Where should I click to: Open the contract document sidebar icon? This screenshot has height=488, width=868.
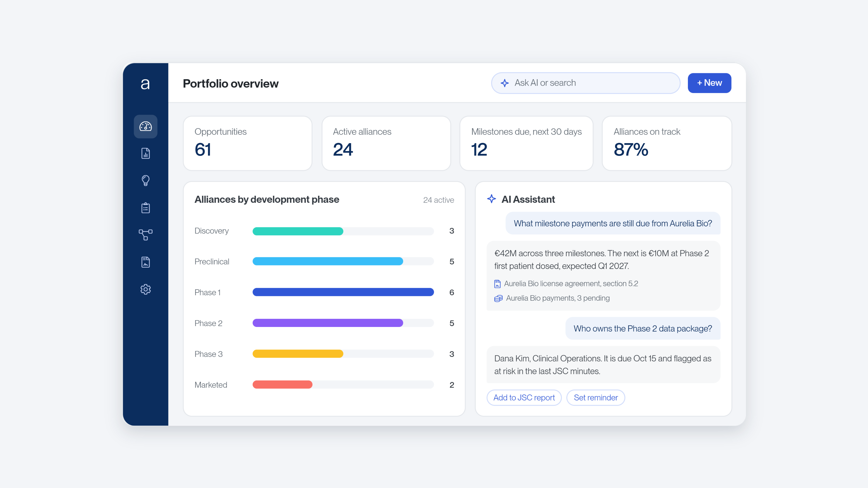click(x=146, y=262)
